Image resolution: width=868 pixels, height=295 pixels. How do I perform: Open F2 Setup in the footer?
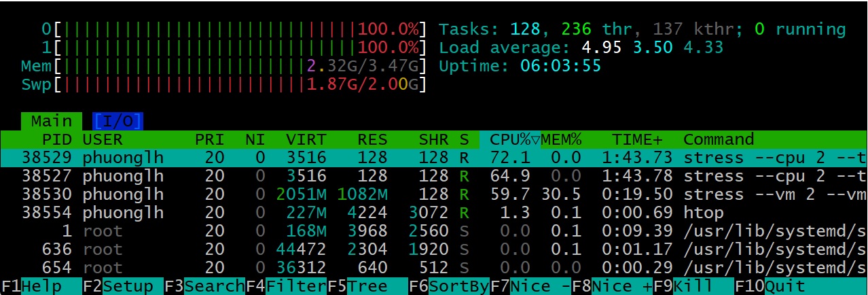(122, 286)
